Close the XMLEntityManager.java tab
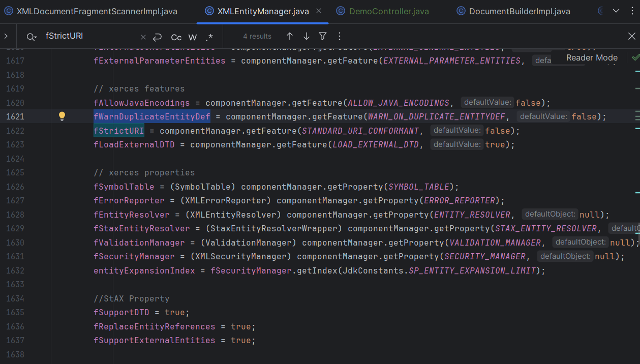This screenshot has height=364, width=640. tap(319, 11)
